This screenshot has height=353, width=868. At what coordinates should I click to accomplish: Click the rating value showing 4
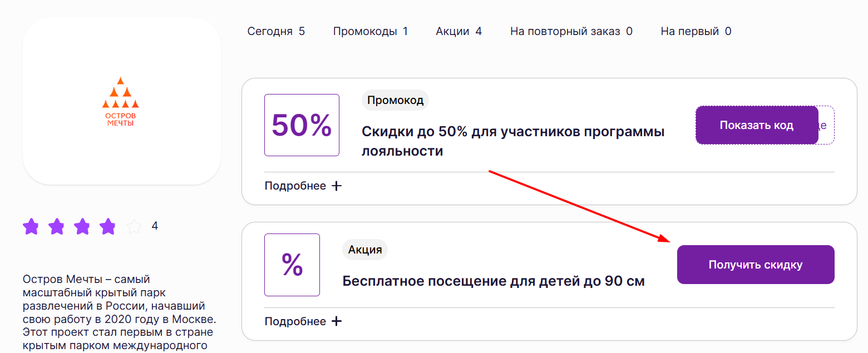[x=155, y=226]
